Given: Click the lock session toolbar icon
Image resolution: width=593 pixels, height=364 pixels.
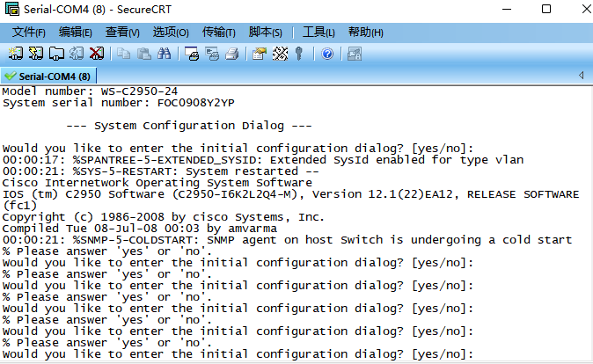Looking at the screenshot, I should click(x=355, y=54).
